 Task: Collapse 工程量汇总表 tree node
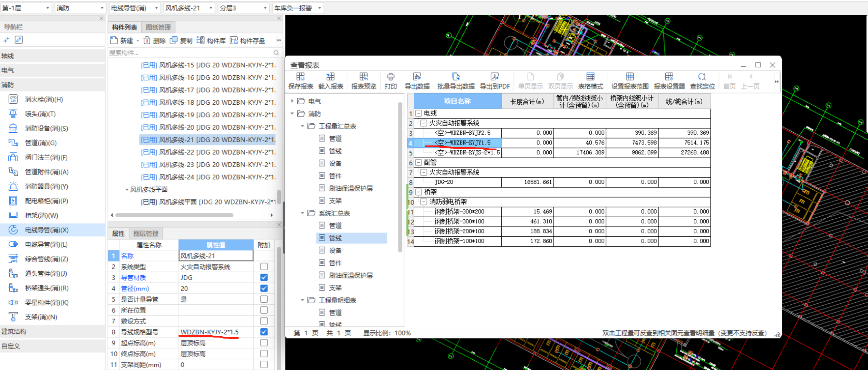302,126
